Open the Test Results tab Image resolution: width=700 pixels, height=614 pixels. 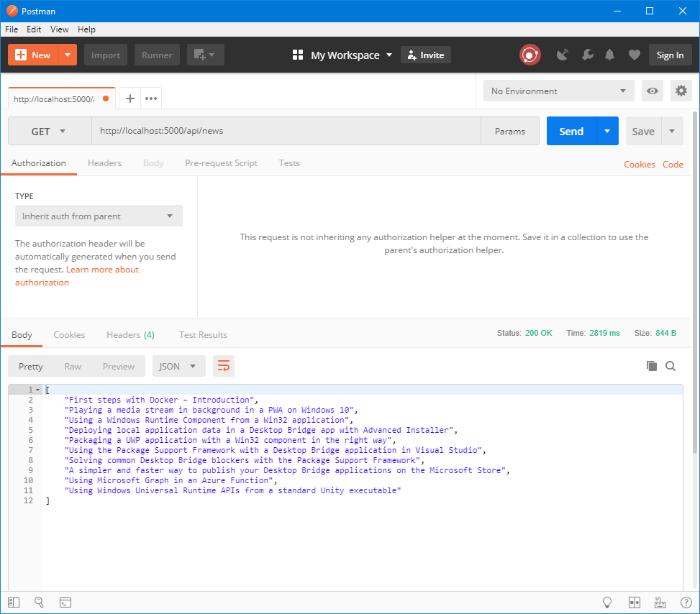coord(203,335)
